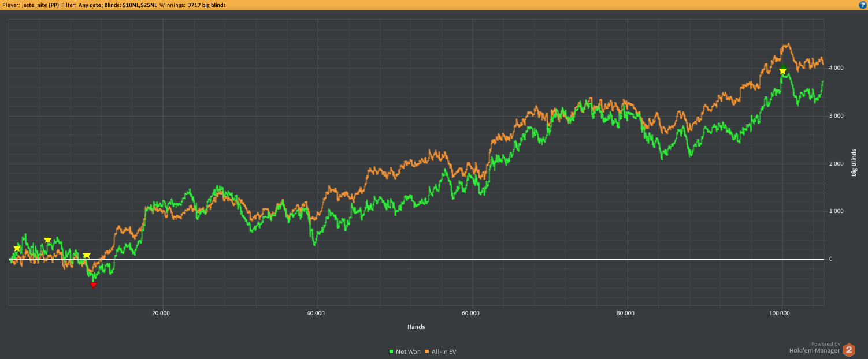Click the 2 000 y-axis label

(836, 164)
